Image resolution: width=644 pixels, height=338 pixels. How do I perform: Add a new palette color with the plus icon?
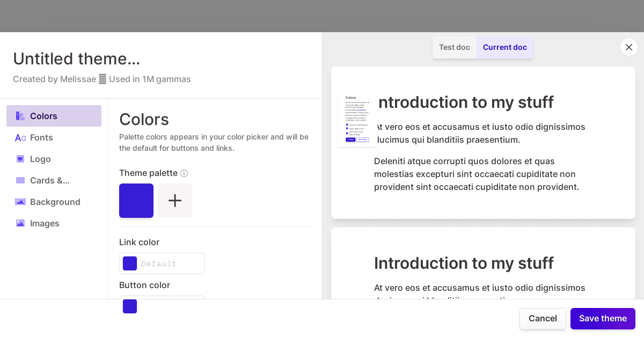pyautogui.click(x=175, y=201)
